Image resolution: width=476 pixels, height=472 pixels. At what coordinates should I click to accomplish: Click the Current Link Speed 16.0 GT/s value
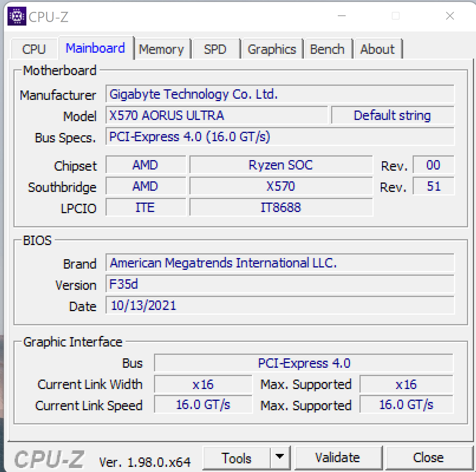pos(203,405)
